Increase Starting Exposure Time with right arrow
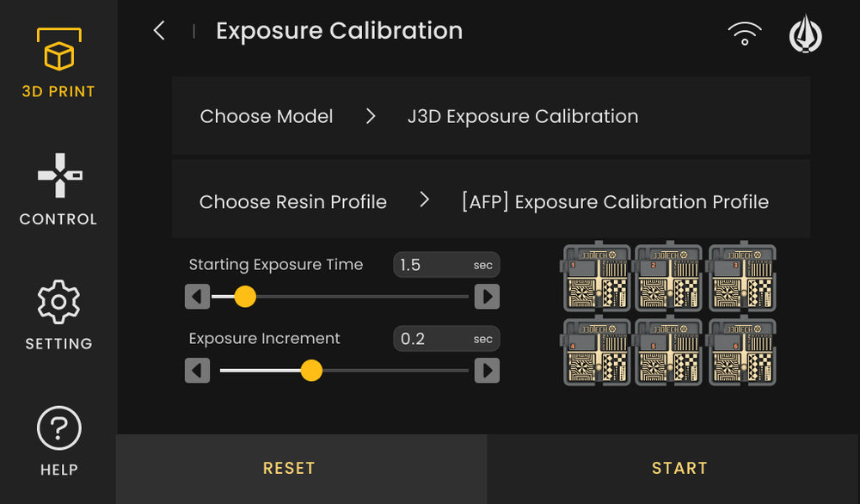 click(487, 297)
